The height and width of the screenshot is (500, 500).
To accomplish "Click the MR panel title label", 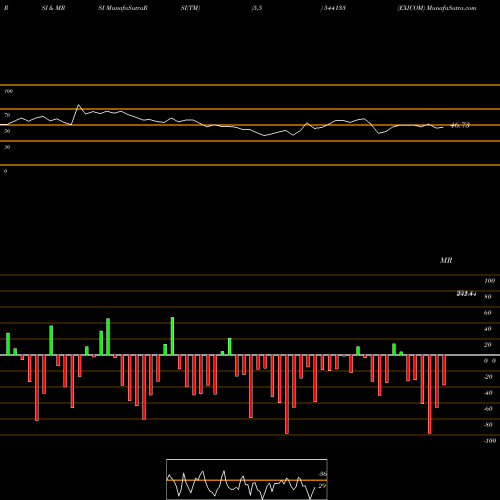I will pos(446,260).
